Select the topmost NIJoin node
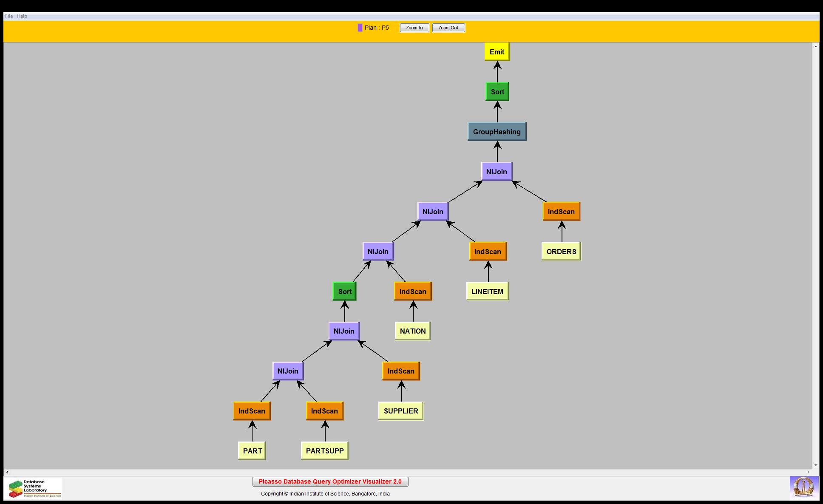The height and width of the screenshot is (504, 823). coord(497,172)
